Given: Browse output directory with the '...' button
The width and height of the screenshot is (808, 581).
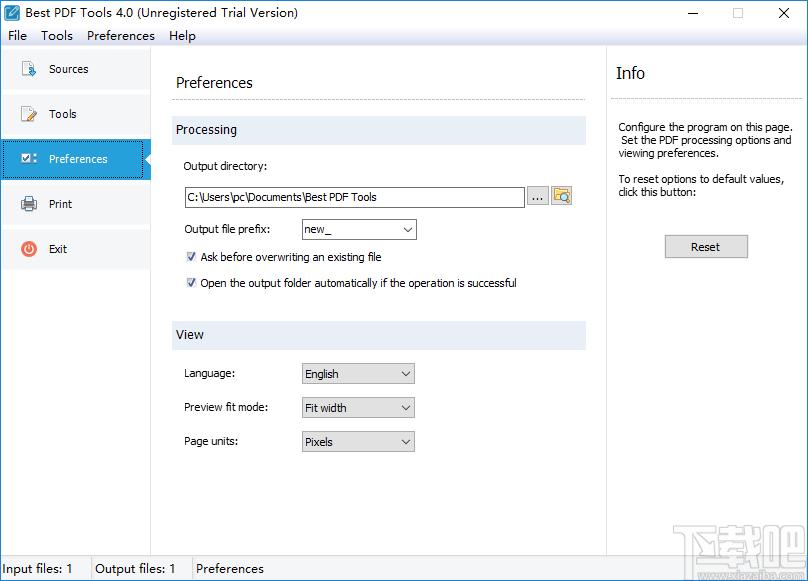Looking at the screenshot, I should click(x=537, y=197).
